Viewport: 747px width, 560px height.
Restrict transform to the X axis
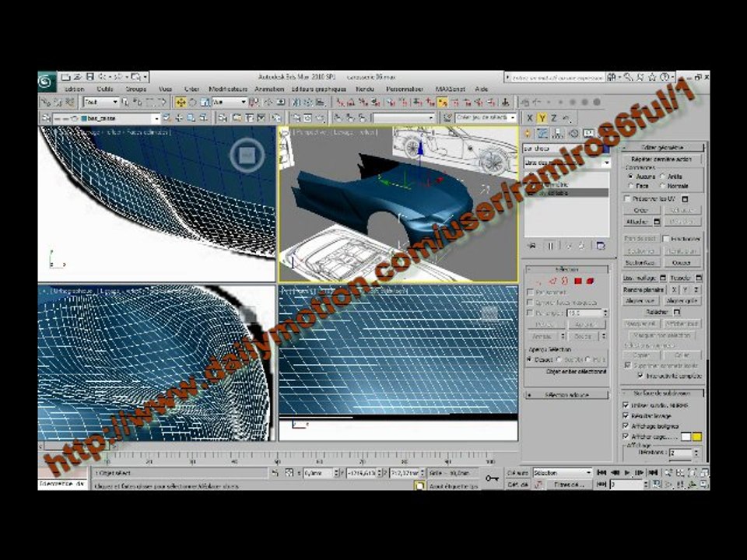coord(530,118)
